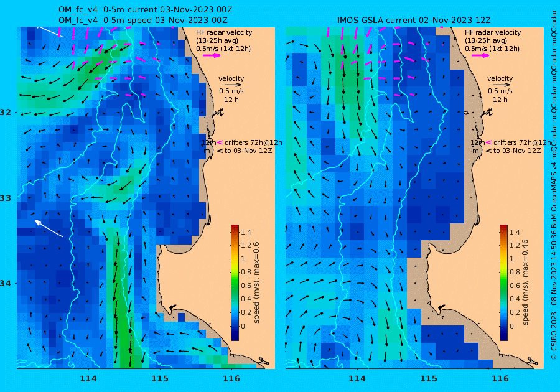560x392 pixels.
Task: Click the magenta HF radar legend arrow, right map
Action: pyautogui.click(x=480, y=55)
